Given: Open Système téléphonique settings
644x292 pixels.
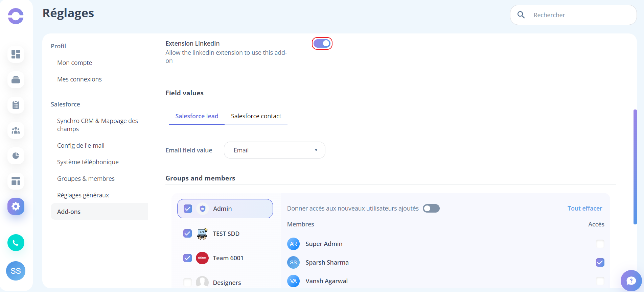Looking at the screenshot, I should coord(88,162).
